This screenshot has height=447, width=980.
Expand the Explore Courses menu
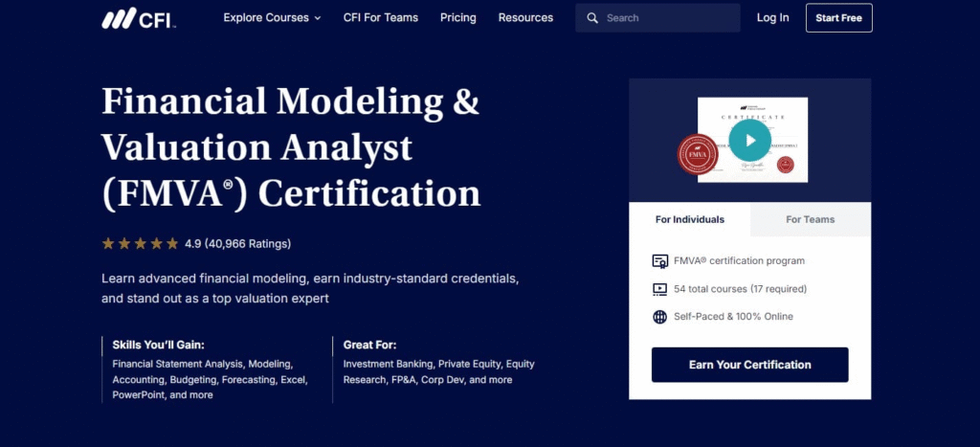tap(272, 17)
